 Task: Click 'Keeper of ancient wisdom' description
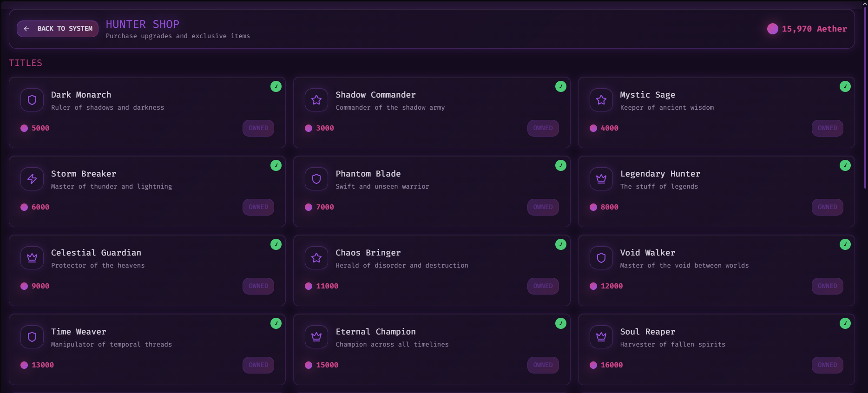tap(667, 107)
